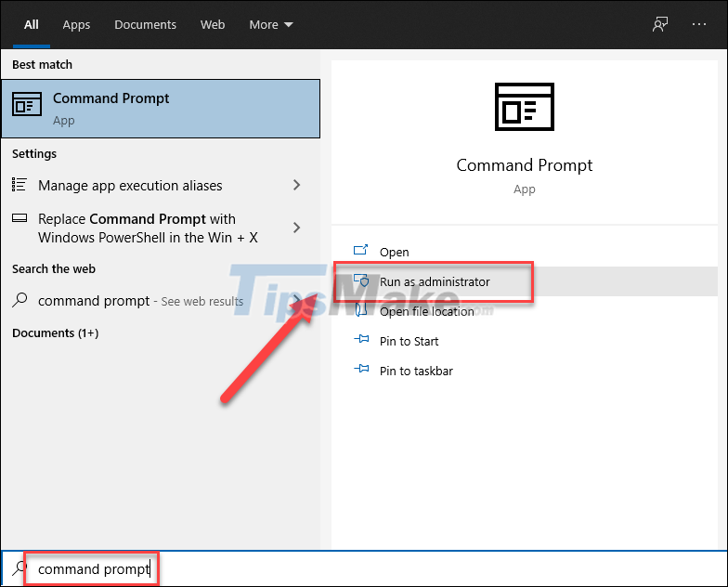Click the Command Prompt icon in Best match
The image size is (728, 587).
26,104
